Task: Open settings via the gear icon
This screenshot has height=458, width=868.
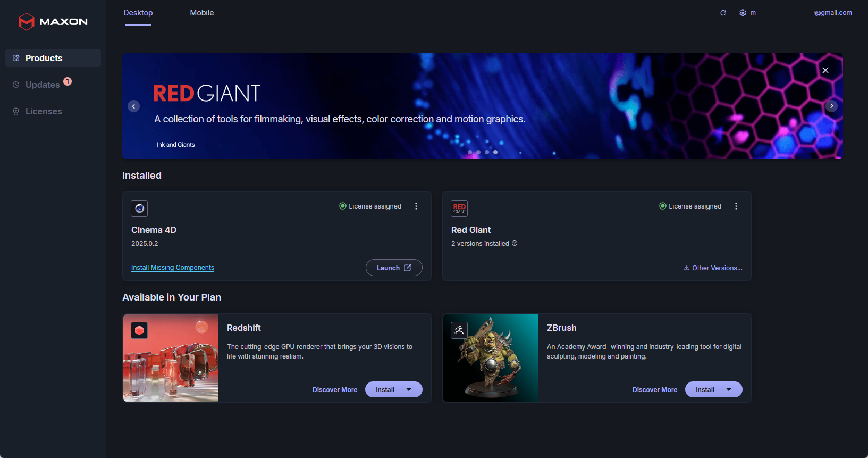Action: 743,13
